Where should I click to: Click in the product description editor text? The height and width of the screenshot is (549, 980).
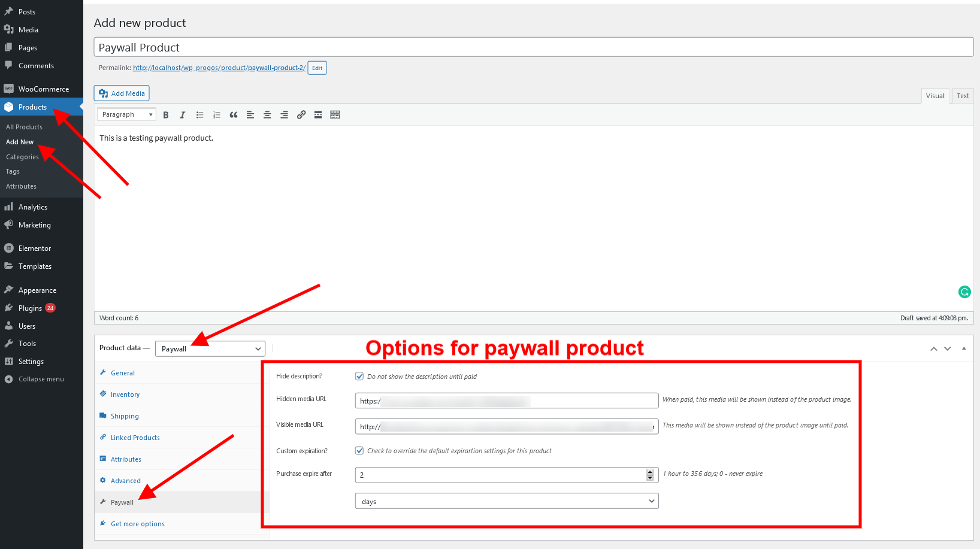coord(156,138)
